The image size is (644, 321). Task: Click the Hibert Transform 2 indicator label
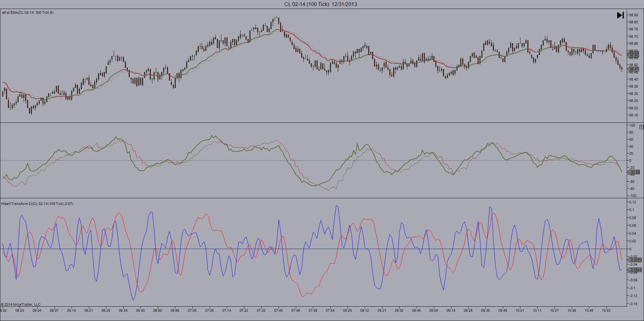click(x=37, y=204)
